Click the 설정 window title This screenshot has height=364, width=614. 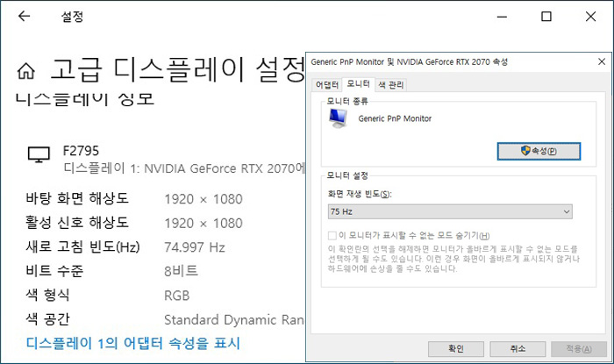72,17
